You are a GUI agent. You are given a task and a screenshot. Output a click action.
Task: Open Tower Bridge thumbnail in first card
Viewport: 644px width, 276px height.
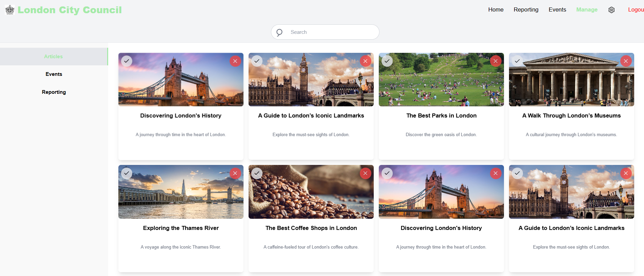[181, 80]
